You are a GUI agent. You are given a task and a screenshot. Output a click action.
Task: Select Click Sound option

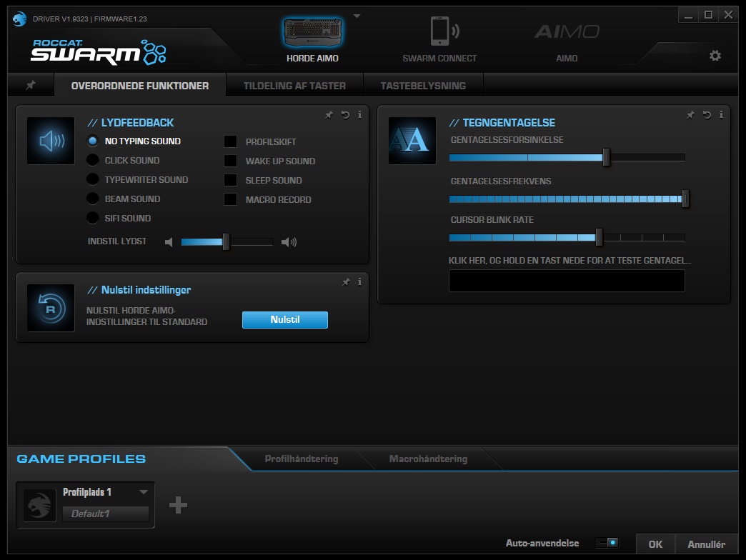point(93,160)
